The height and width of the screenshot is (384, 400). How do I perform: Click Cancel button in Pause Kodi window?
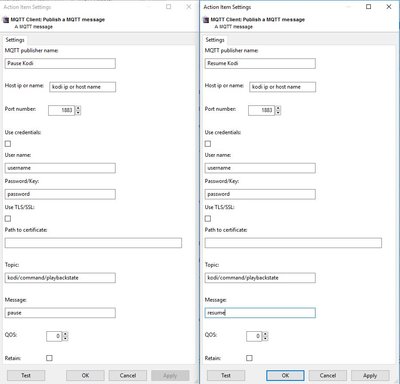point(128,376)
